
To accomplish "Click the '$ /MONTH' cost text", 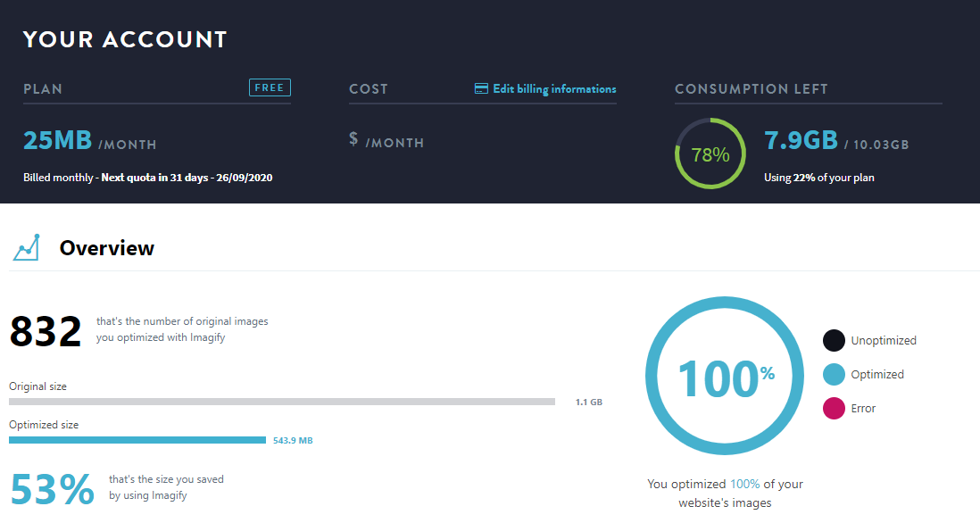I will click(386, 140).
